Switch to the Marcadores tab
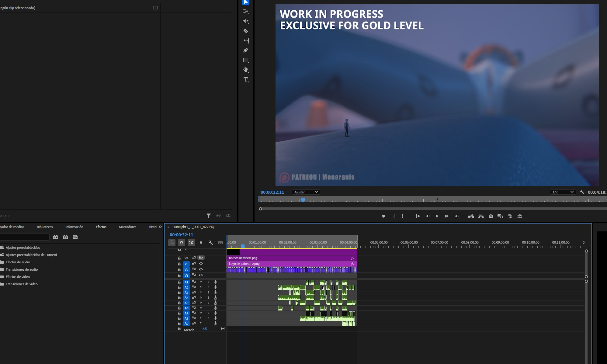Screen dimensions: 607x364 [127, 227]
